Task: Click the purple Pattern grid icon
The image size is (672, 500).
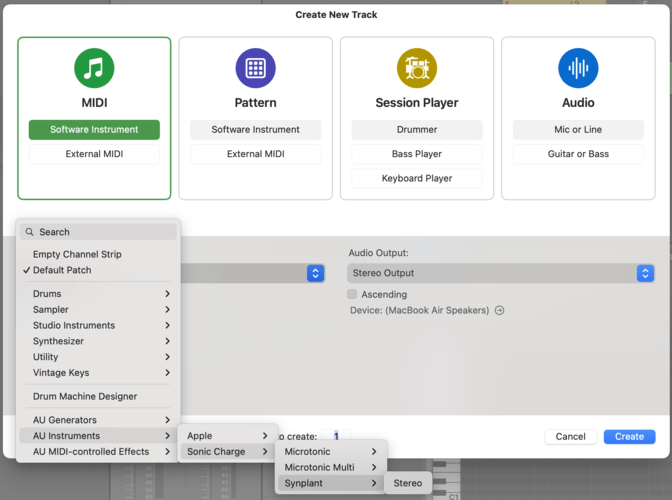Action: tap(255, 68)
